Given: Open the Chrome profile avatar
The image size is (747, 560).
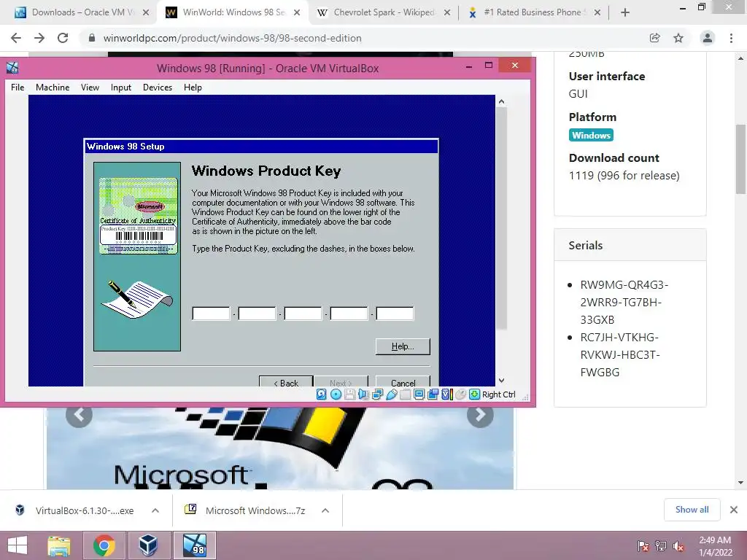Looking at the screenshot, I should pos(708,38).
